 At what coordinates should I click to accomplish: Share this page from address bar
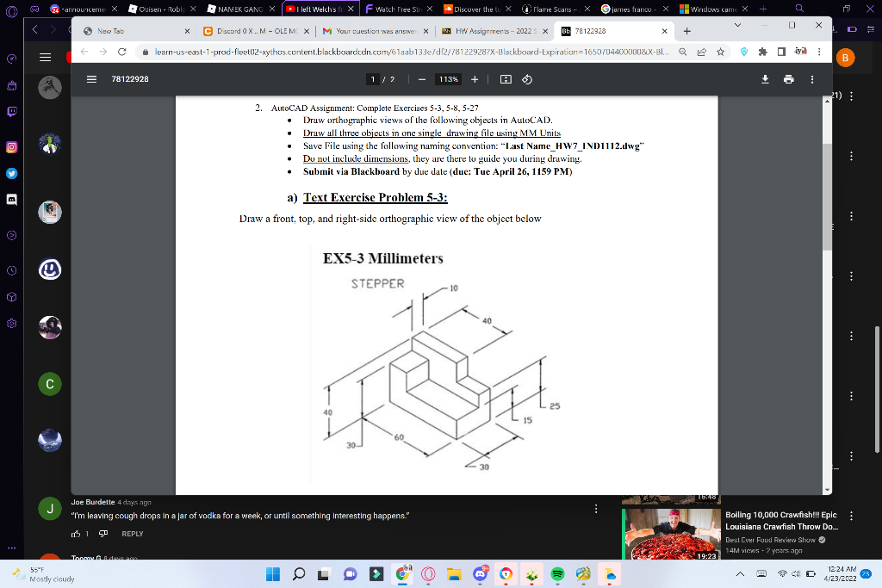701,52
